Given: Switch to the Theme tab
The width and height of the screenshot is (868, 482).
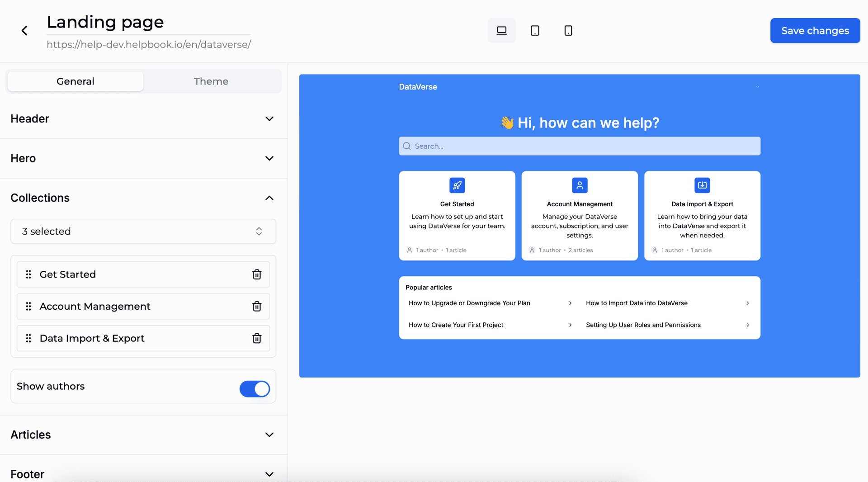Looking at the screenshot, I should (x=211, y=81).
